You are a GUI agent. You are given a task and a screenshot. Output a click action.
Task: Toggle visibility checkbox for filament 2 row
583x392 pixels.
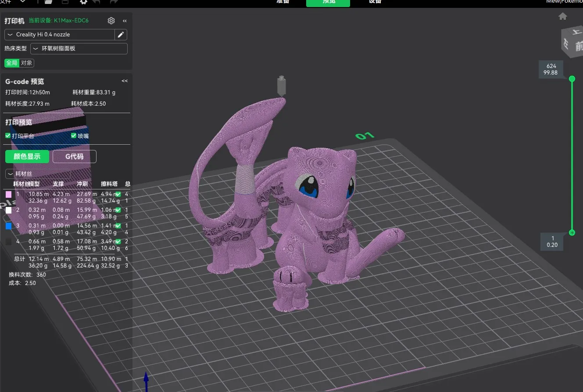(x=118, y=210)
